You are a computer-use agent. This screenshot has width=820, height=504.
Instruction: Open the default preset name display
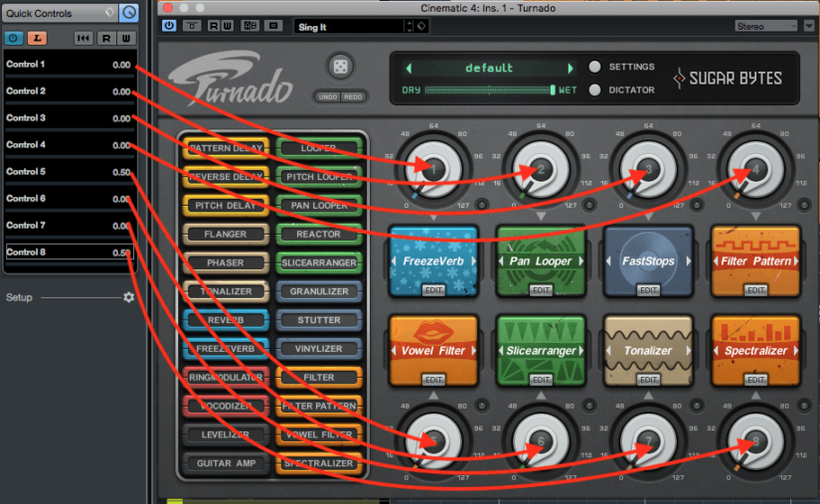489,68
